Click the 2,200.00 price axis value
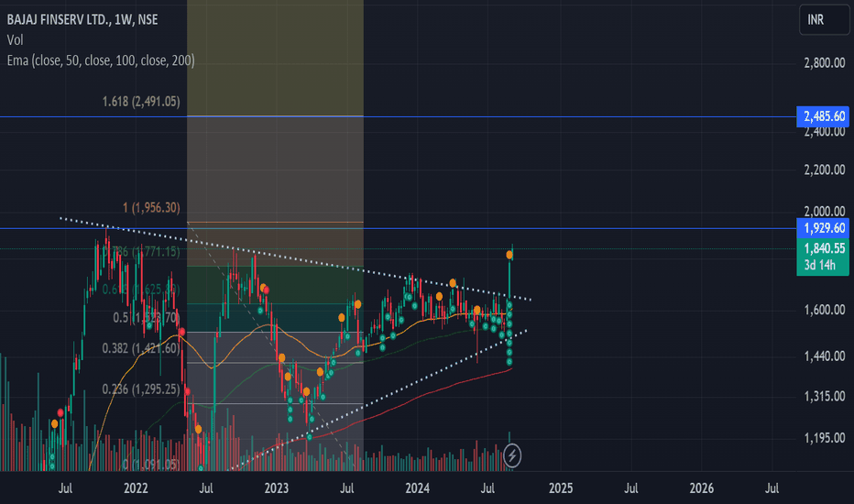Viewport: 854px width, 504px height. (825, 170)
